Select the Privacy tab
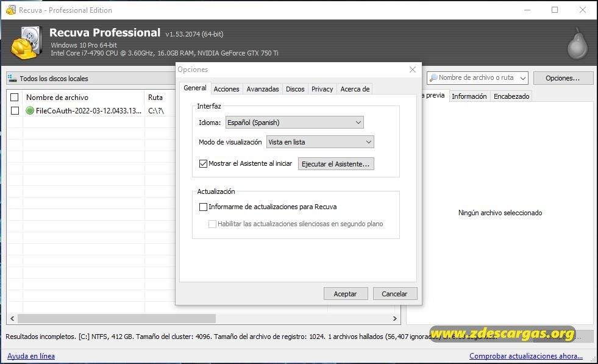 tap(322, 89)
